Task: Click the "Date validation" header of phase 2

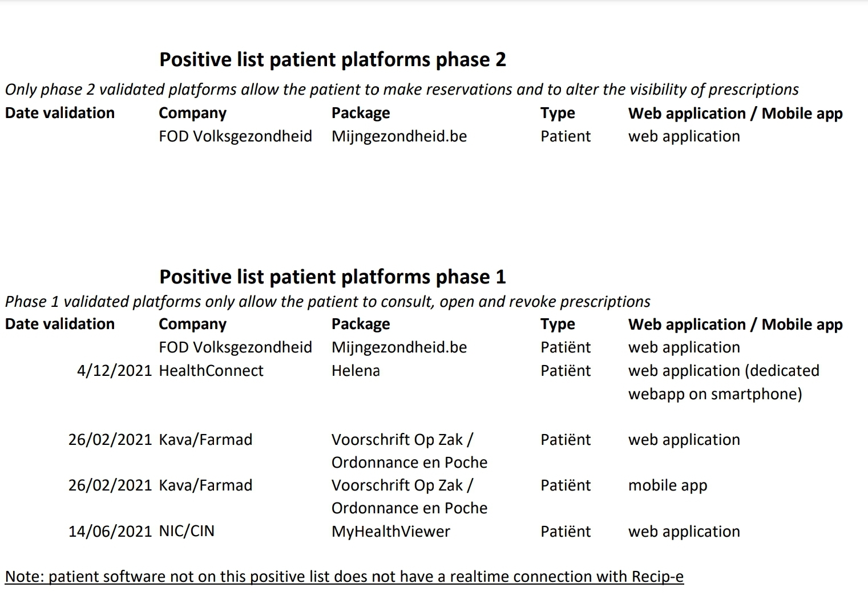Action: (60, 113)
